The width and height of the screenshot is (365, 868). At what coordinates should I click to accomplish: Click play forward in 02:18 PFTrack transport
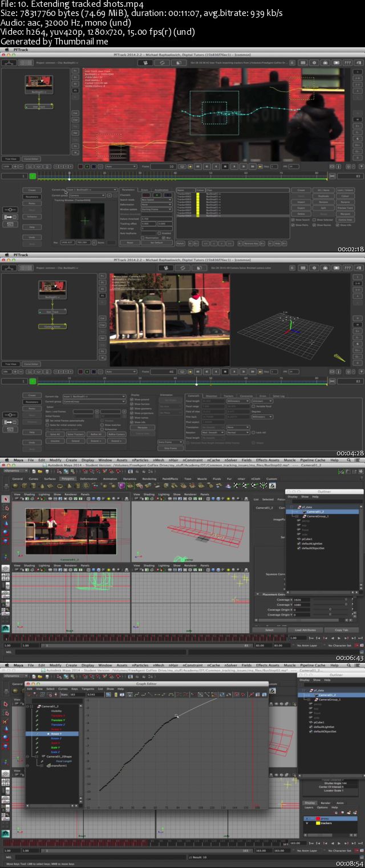[x=234, y=165]
